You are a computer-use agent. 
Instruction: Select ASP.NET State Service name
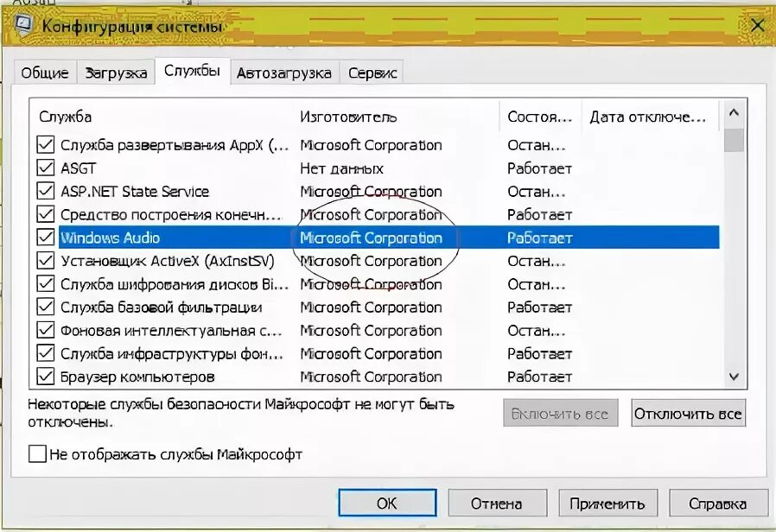pos(135,192)
